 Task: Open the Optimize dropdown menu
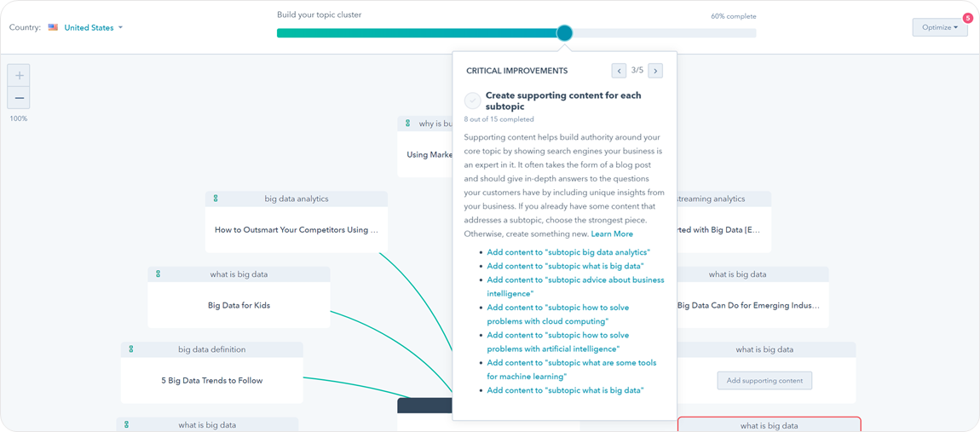(x=939, y=28)
